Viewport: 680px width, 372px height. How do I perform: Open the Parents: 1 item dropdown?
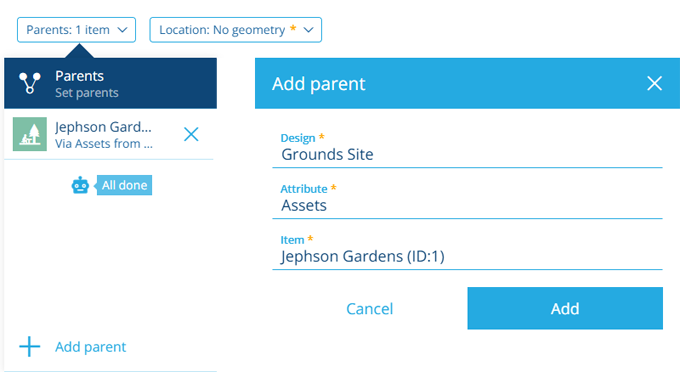(76, 30)
